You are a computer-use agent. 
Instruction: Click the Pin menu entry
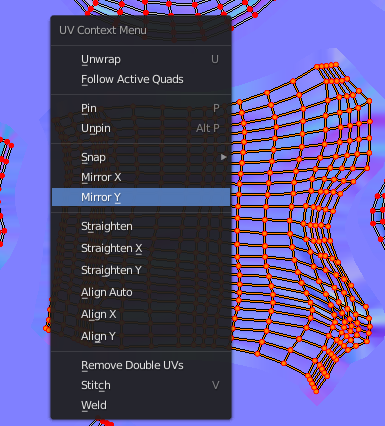click(141, 108)
